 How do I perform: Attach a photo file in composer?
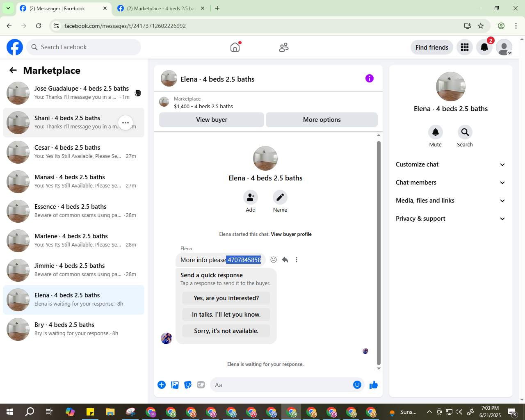tap(175, 385)
